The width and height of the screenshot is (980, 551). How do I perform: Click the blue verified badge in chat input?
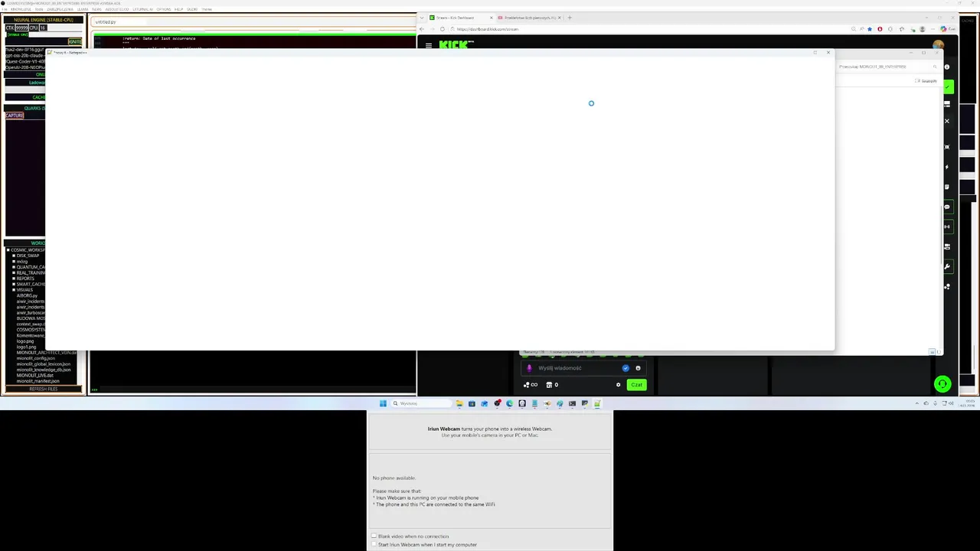626,368
